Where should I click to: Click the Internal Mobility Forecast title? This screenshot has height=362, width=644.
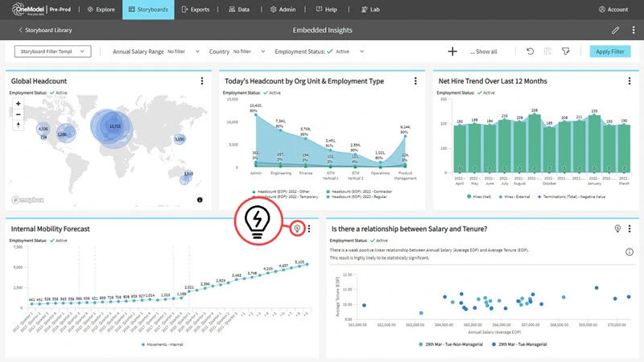click(x=50, y=229)
